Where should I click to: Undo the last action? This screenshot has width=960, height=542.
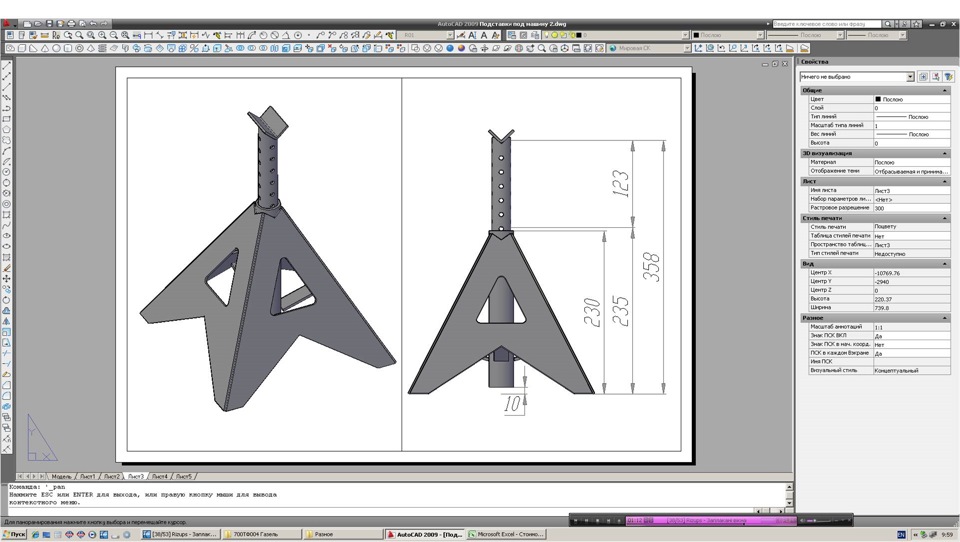pos(93,24)
